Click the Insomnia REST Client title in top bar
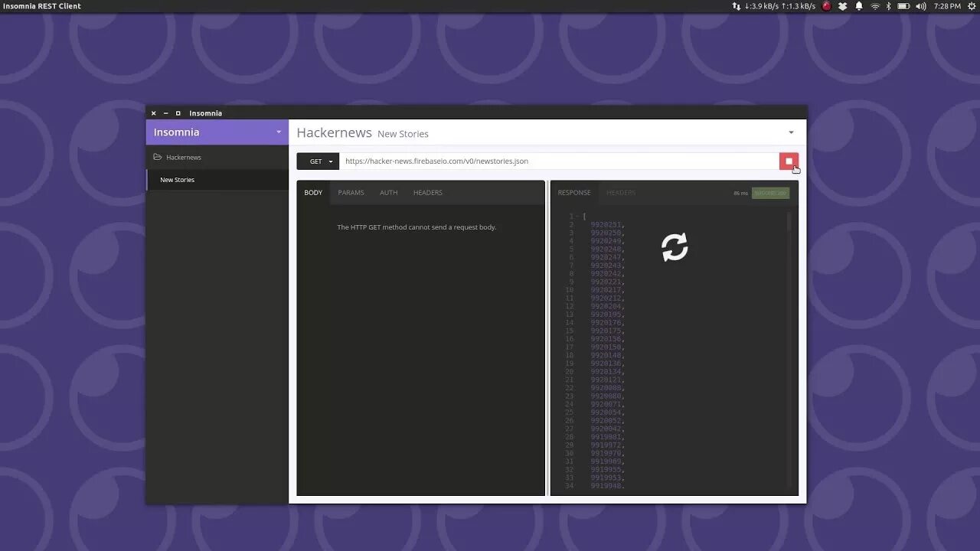Screen dimensions: 980x551 coord(41,6)
